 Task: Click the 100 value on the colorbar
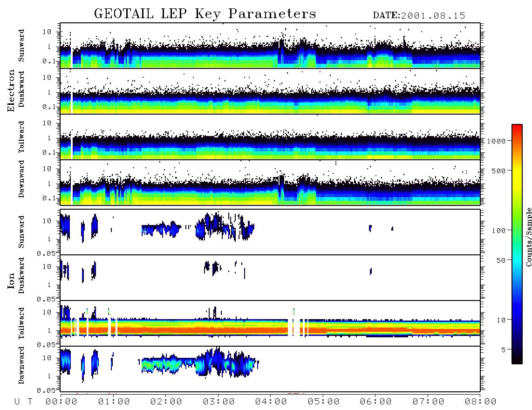click(499, 231)
